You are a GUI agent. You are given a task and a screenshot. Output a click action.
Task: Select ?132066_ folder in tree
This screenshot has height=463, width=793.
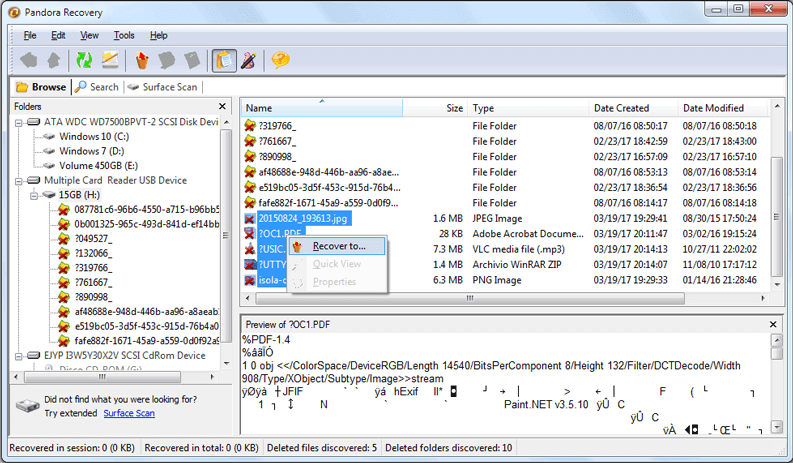(94, 253)
